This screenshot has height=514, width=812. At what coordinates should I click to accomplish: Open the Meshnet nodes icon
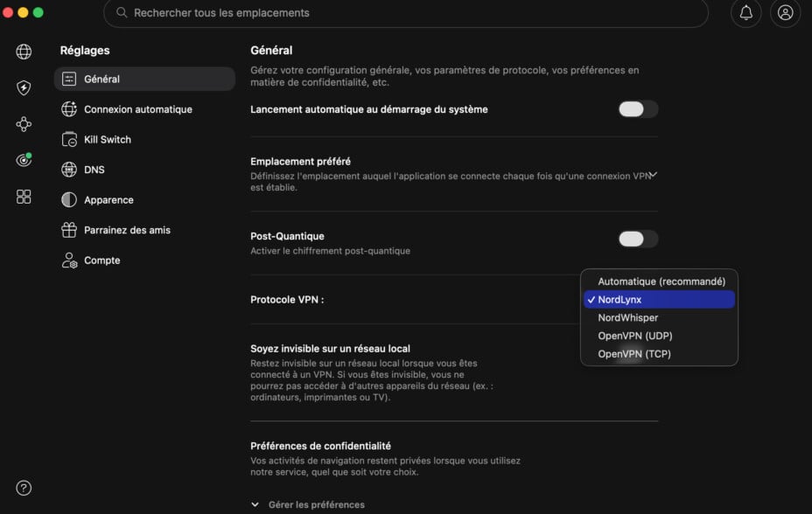point(24,124)
